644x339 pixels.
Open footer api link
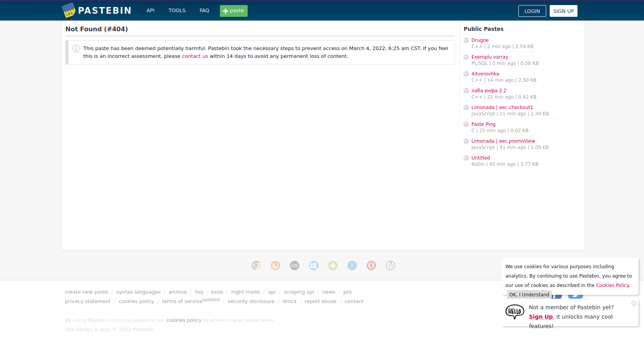click(272, 292)
